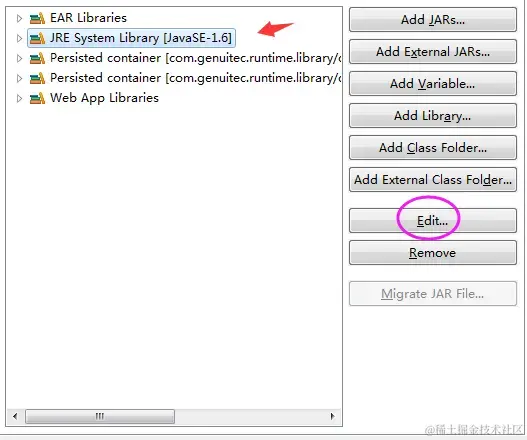Viewport: 527px width, 440px height.
Task: Expand the Web App Libraries node
Action: click(19, 98)
